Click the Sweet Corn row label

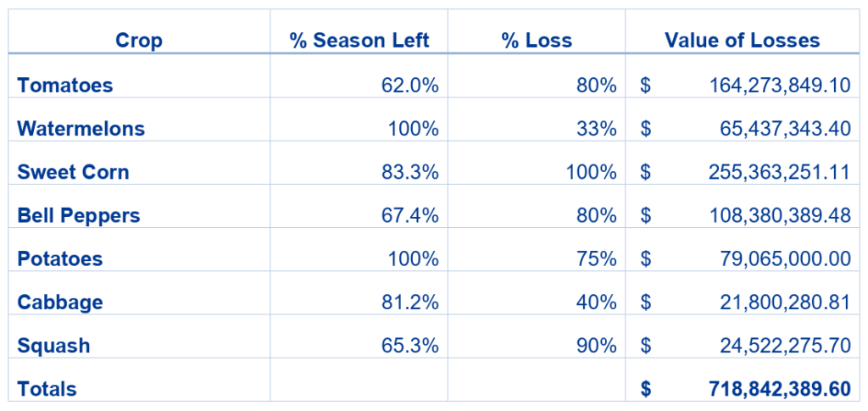74,172
